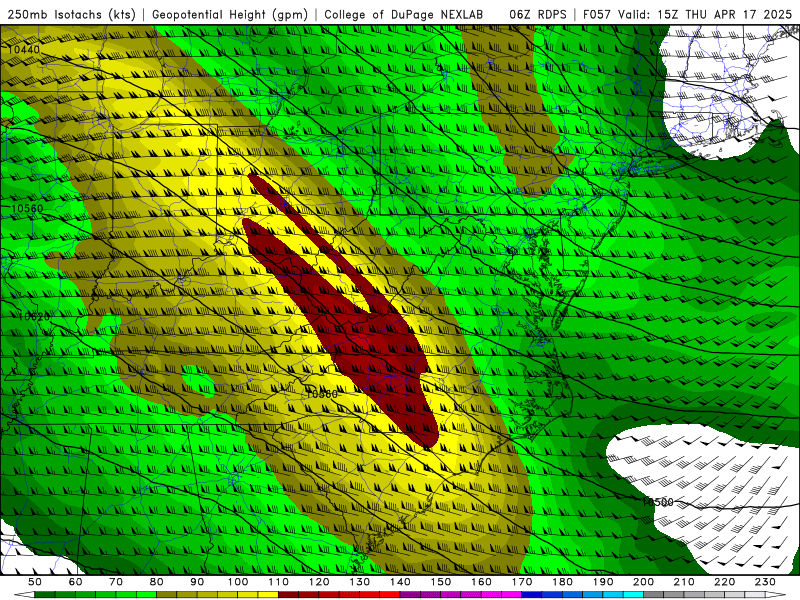This screenshot has height=600, width=800.
Task: Pick the dark blue swatch just right of 170
Action: point(532,595)
